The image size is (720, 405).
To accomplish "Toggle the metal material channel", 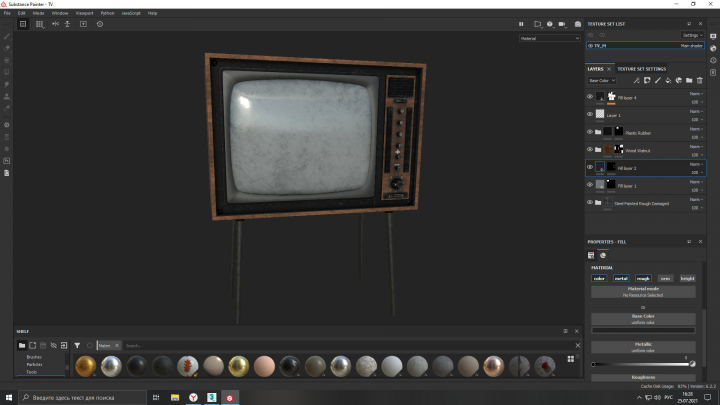I will tap(621, 278).
